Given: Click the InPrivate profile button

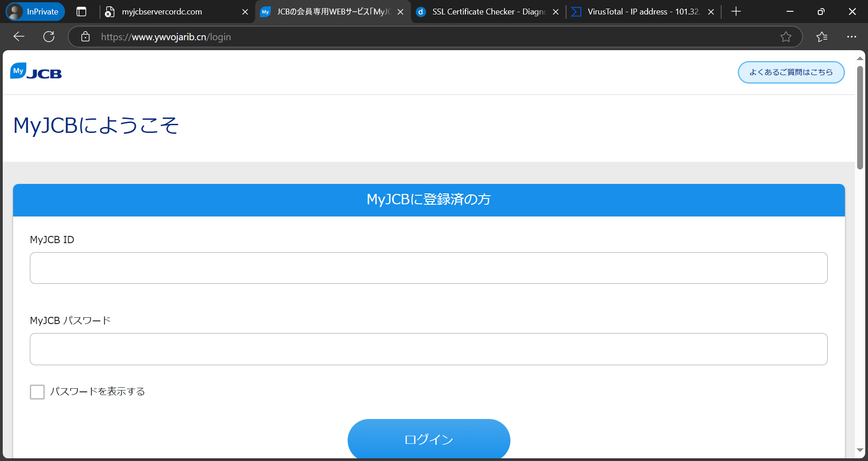Looking at the screenshot, I should point(35,12).
